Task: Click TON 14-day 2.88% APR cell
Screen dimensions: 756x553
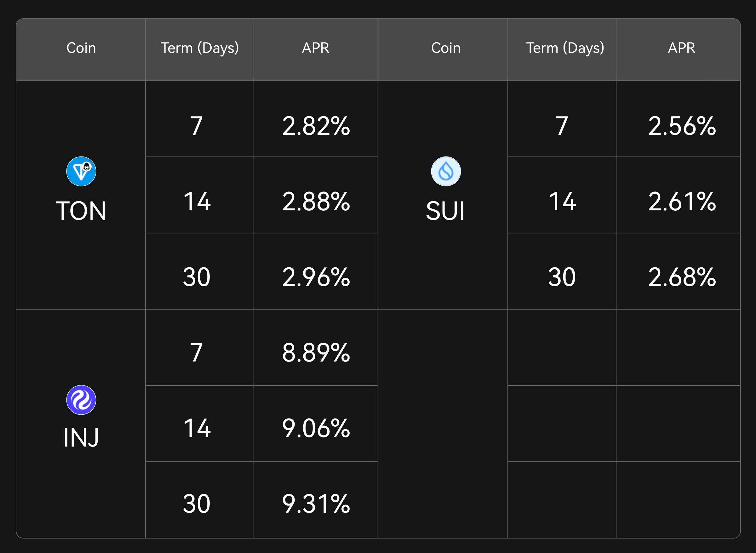Action: [x=316, y=202]
